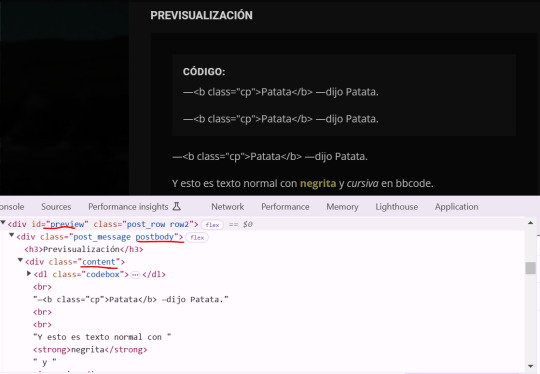This screenshot has height=374, width=540.
Task: Click the br row directly above the "Y esto es texto normal con" node
Action: click(42, 324)
